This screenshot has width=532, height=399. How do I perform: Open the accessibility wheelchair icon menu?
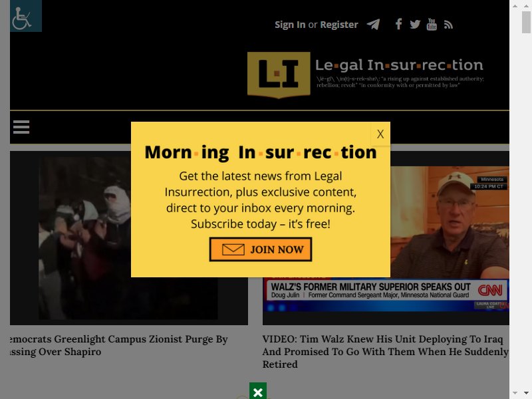(x=26, y=16)
